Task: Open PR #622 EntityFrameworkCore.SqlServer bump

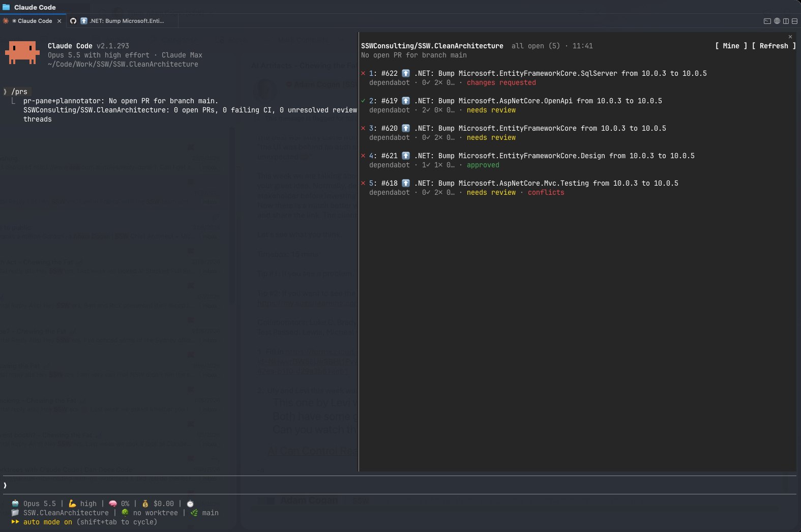Action: pos(538,73)
